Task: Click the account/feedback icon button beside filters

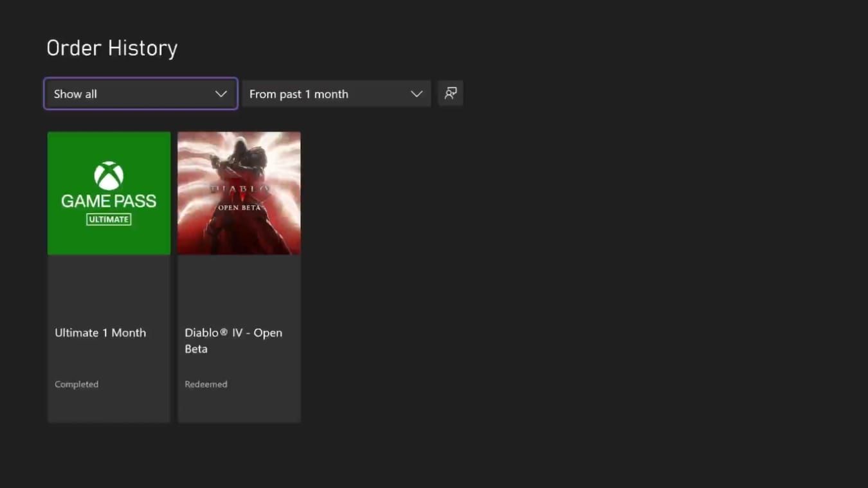Action: tap(451, 94)
